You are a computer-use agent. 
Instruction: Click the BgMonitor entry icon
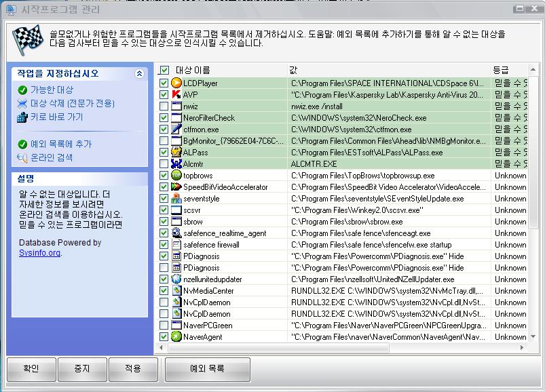pyautogui.click(x=176, y=140)
